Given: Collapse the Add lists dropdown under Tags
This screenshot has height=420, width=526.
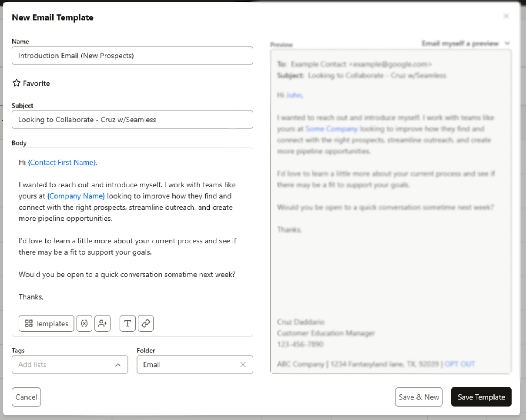Looking at the screenshot, I should point(118,364).
